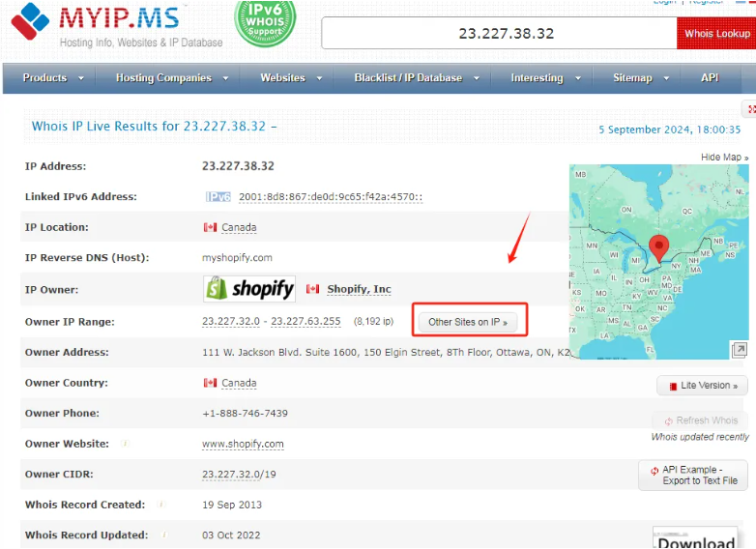
Task: Click the Whois IP Live Results heading
Action: point(154,127)
